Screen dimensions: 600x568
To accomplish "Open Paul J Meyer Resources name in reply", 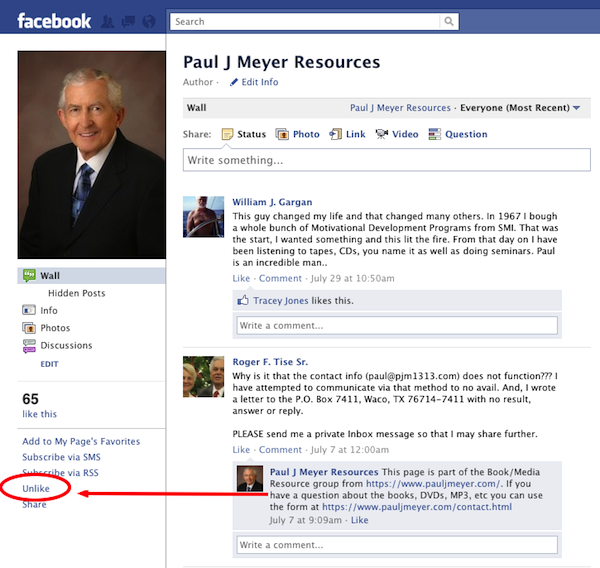I will (x=324, y=472).
